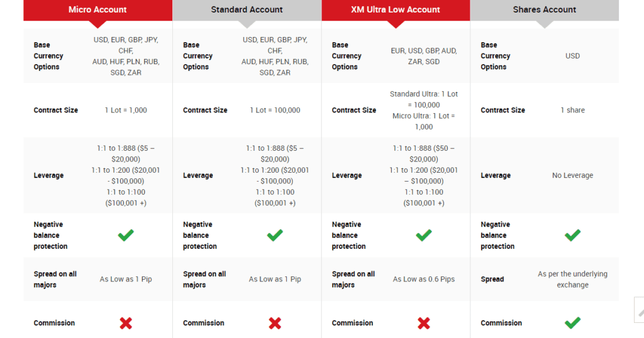Click Standard Account leverage details
Image resolution: width=644 pixels, height=338 pixels.
pyautogui.click(x=275, y=175)
